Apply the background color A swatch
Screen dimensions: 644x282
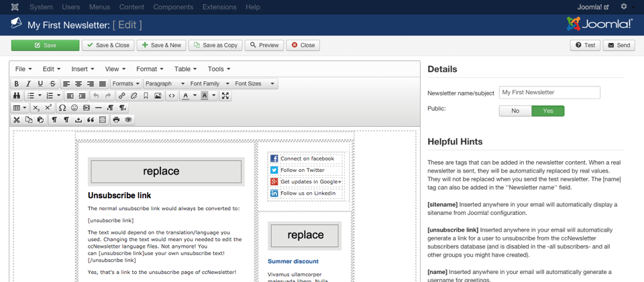click(205, 96)
